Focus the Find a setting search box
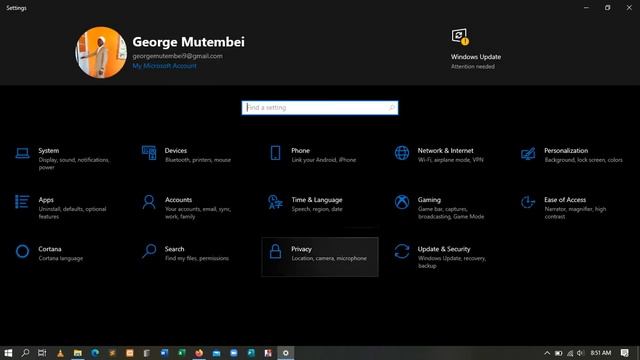 320,108
